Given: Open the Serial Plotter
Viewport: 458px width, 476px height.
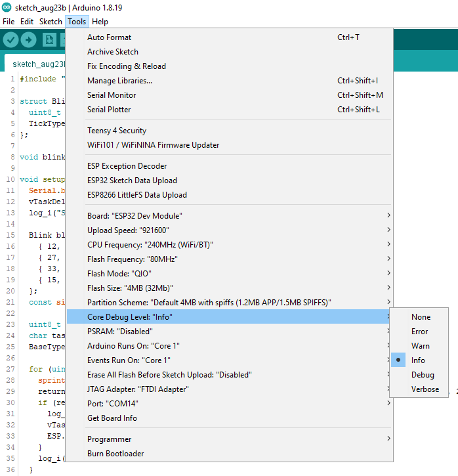Looking at the screenshot, I should [229, 110].
